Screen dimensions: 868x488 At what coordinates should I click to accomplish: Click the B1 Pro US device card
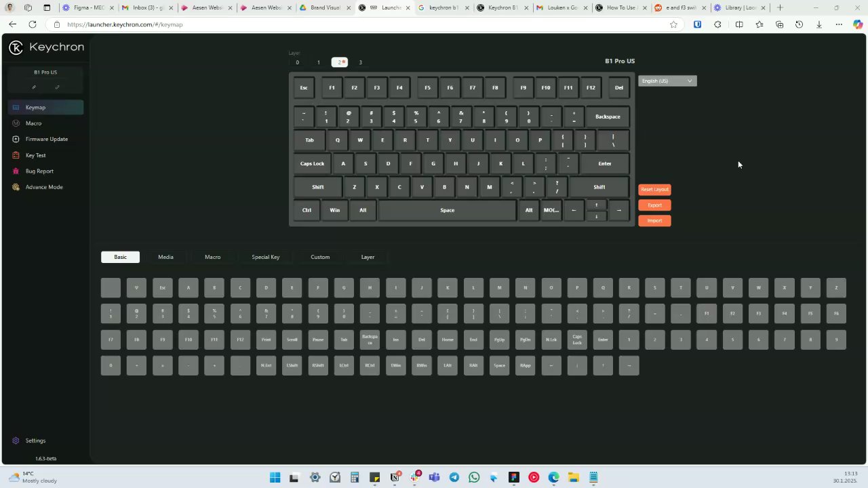pos(45,81)
